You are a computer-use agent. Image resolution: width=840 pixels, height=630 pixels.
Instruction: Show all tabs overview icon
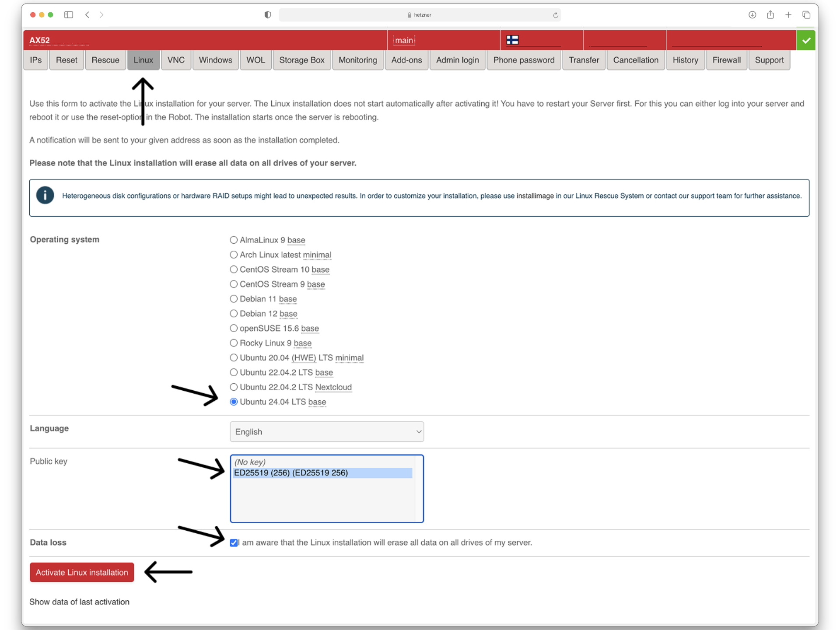(x=806, y=14)
